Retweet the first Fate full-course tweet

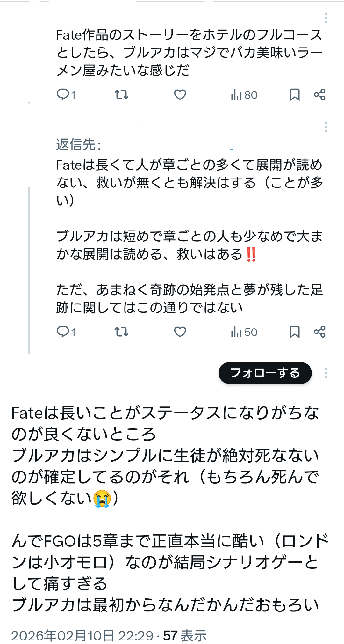(x=121, y=95)
